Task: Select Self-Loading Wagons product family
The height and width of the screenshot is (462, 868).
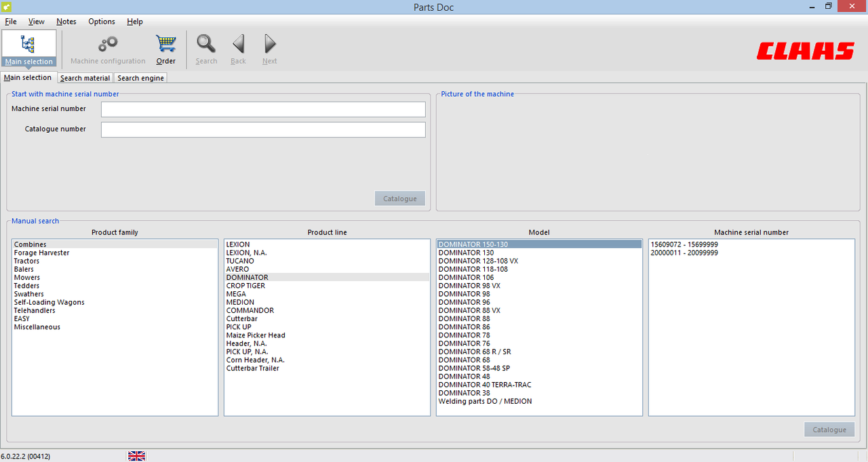Action: pyautogui.click(x=115, y=302)
